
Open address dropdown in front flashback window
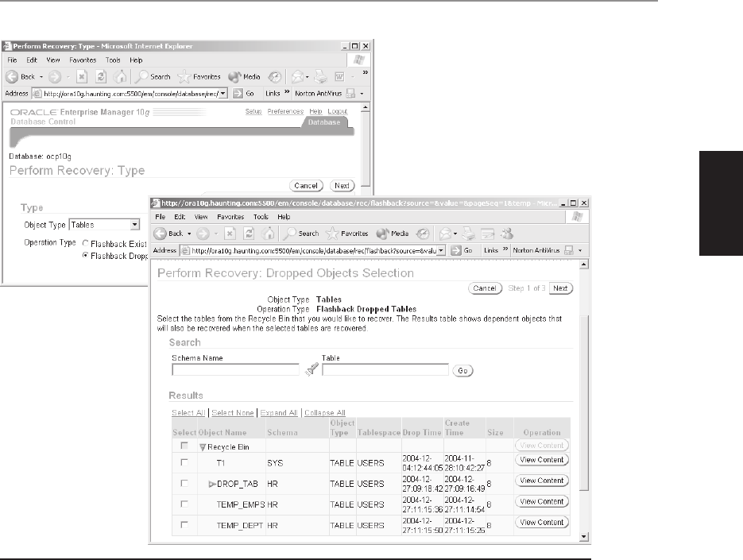pyautogui.click(x=441, y=250)
